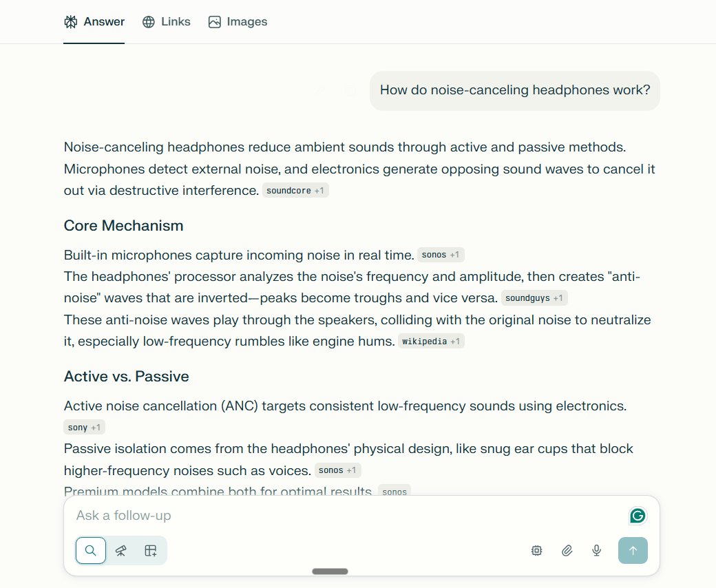Switch to Labs mode icon
This screenshot has width=716, height=588.
tap(151, 550)
